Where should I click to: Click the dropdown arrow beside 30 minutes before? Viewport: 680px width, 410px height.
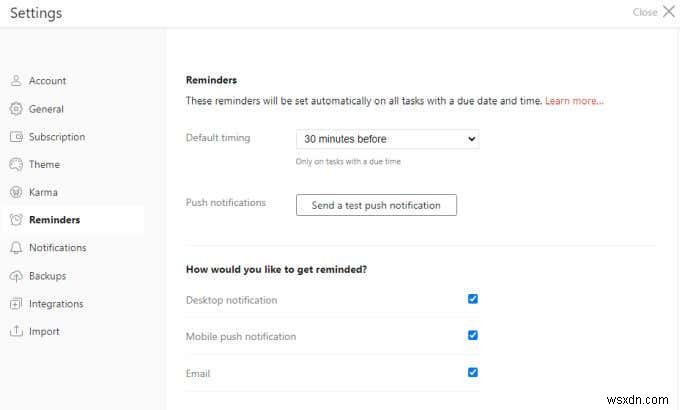(x=471, y=139)
